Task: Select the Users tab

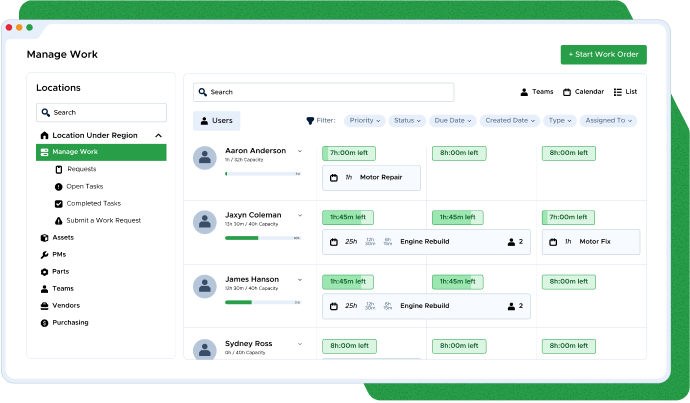Action: pos(217,121)
